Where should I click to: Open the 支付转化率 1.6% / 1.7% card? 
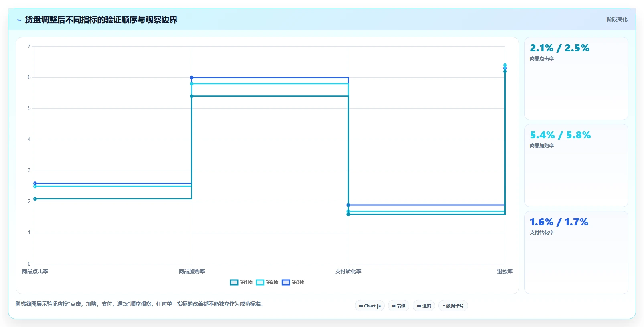point(576,252)
